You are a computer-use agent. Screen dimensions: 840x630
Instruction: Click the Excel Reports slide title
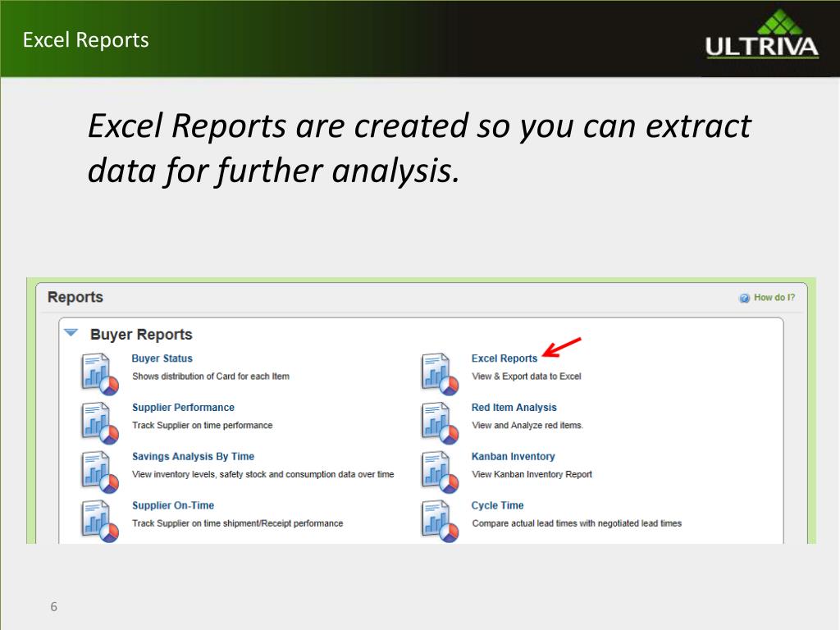click(85, 40)
